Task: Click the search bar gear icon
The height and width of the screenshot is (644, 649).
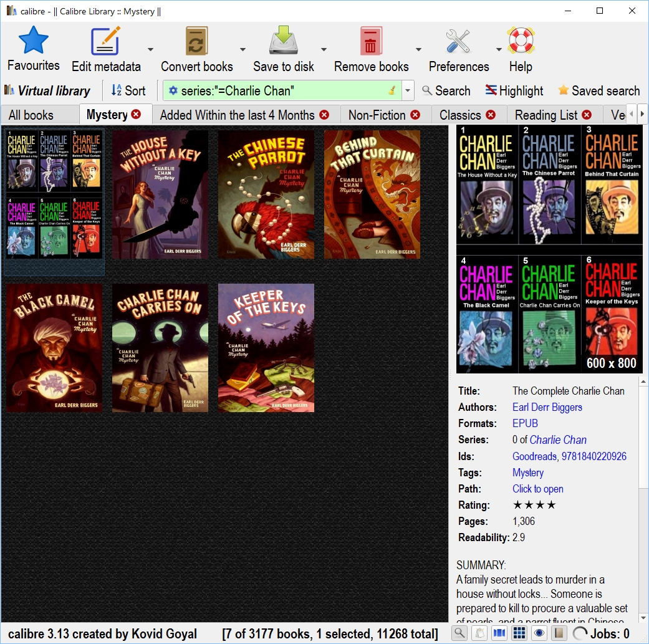Action: pyautogui.click(x=173, y=90)
